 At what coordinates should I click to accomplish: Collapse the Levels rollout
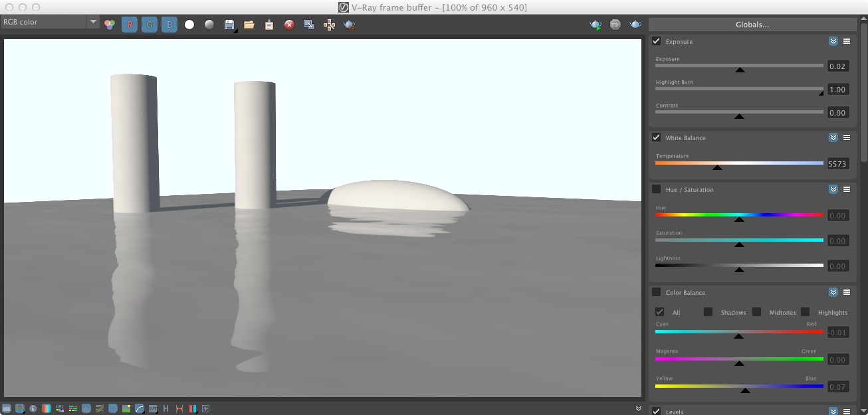click(x=833, y=412)
